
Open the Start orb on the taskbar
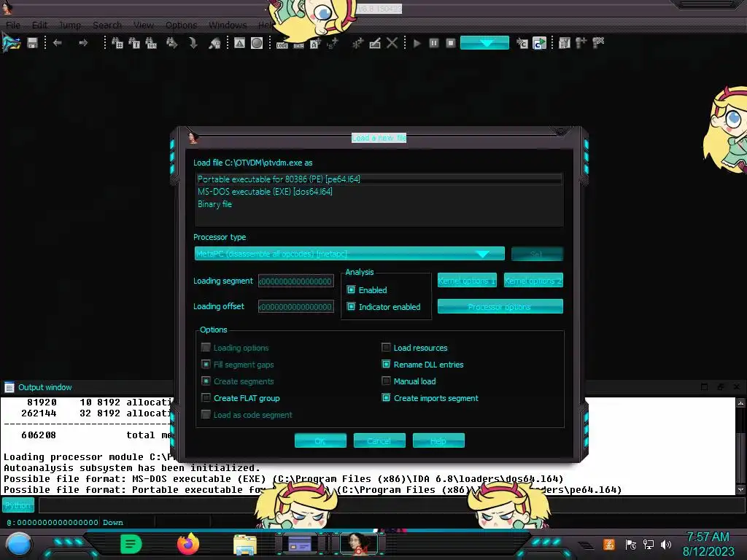click(x=19, y=545)
